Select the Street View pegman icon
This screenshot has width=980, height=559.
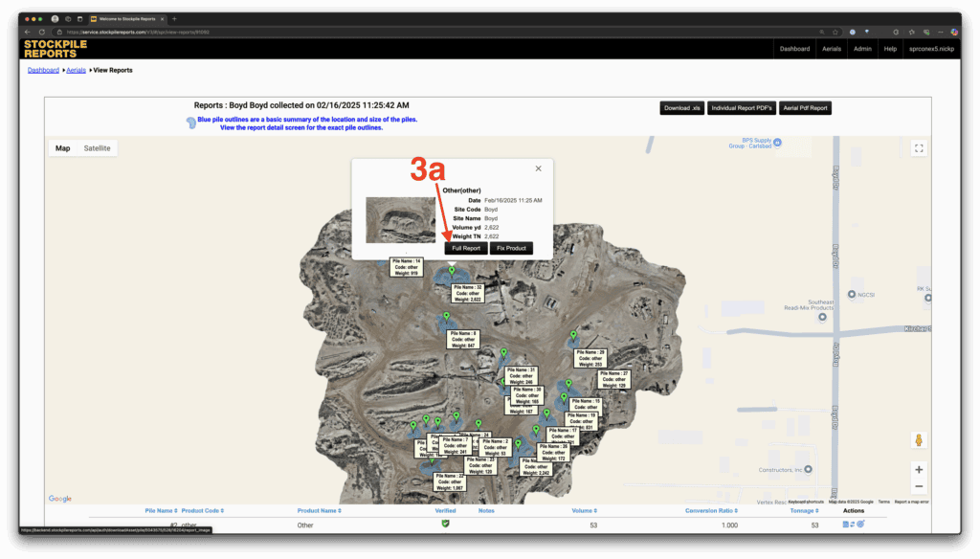pos(919,440)
